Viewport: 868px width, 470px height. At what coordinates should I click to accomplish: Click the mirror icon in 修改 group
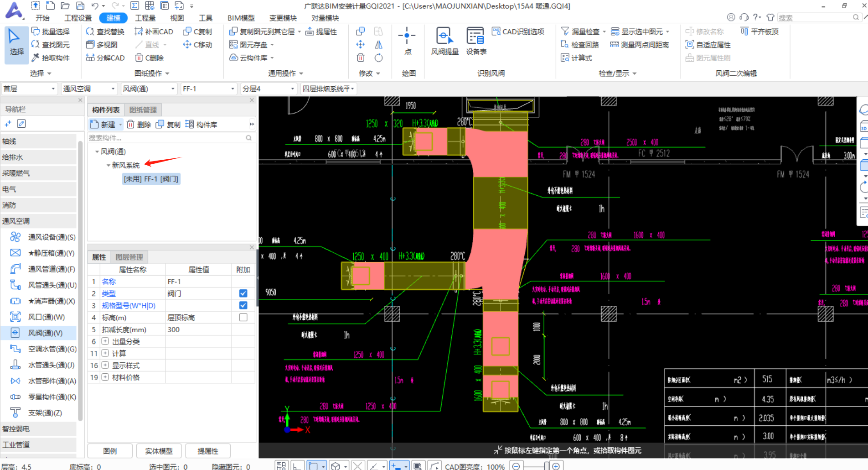click(x=378, y=45)
